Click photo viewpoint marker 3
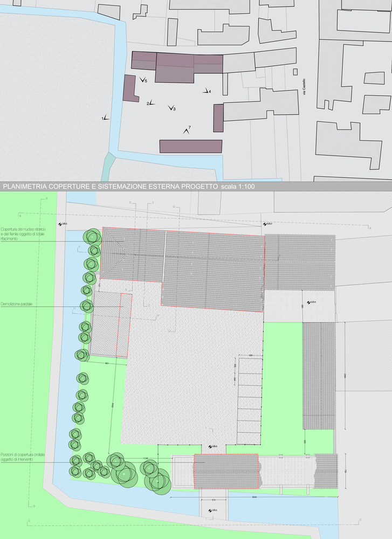Image resolution: width=392 pixels, height=539 pixels. (x=171, y=108)
